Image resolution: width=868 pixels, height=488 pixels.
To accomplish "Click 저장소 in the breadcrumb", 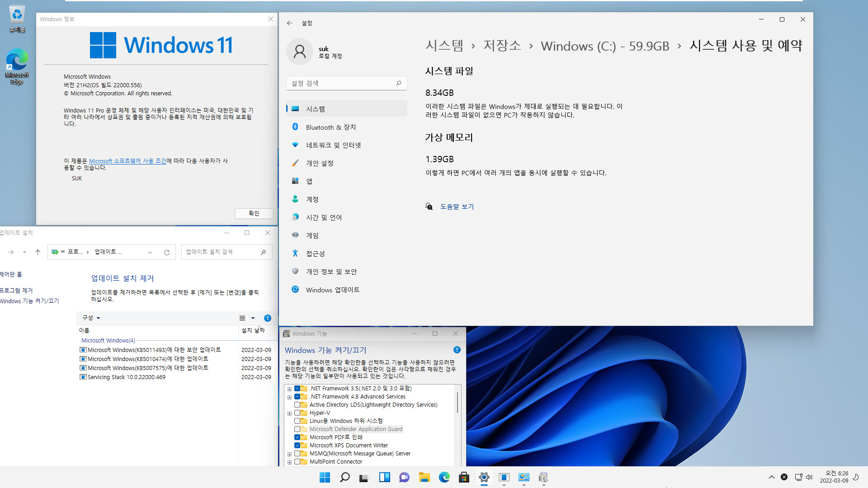I will pos(502,46).
